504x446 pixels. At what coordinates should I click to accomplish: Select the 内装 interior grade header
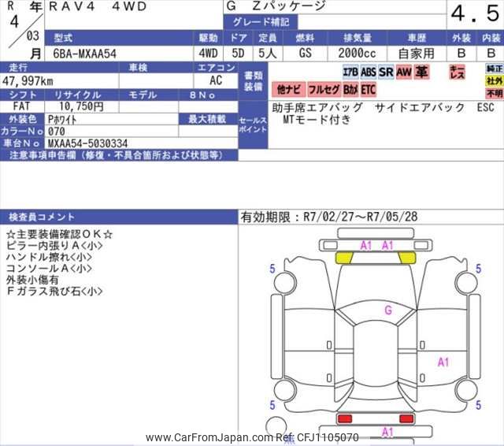coord(491,38)
